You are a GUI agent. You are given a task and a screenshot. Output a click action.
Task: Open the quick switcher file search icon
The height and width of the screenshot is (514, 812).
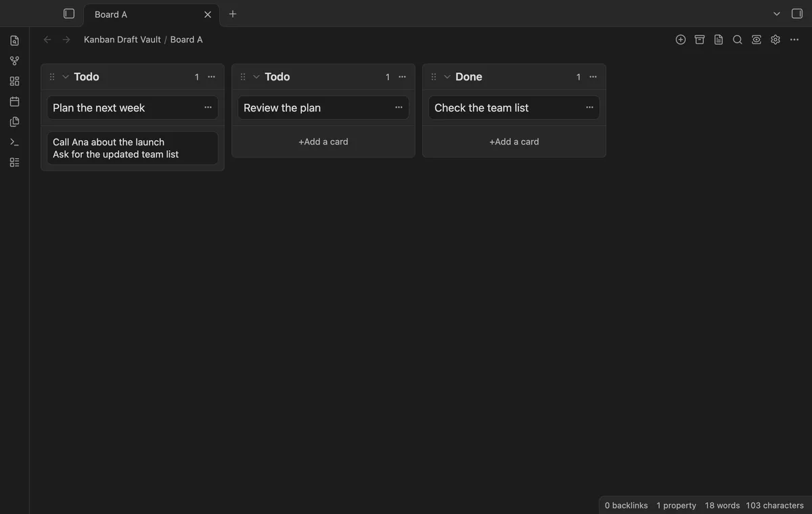click(x=14, y=41)
